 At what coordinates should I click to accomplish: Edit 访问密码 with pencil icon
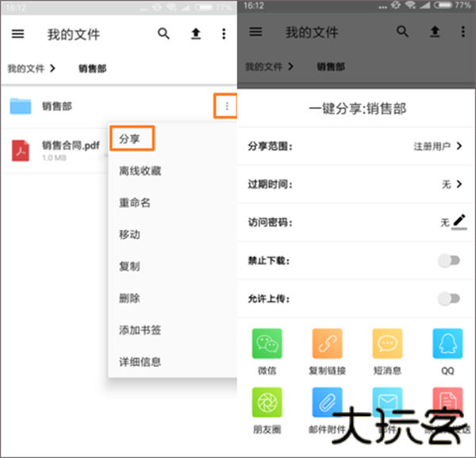pos(459,222)
